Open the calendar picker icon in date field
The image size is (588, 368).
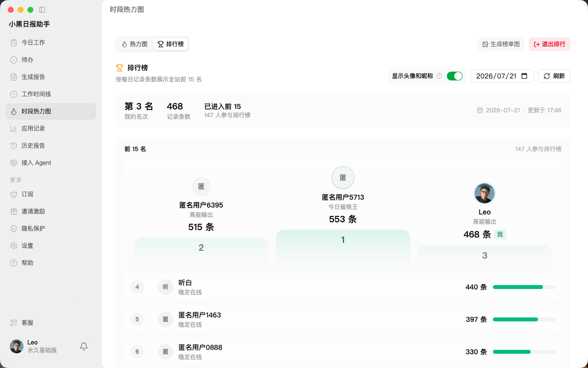click(524, 76)
